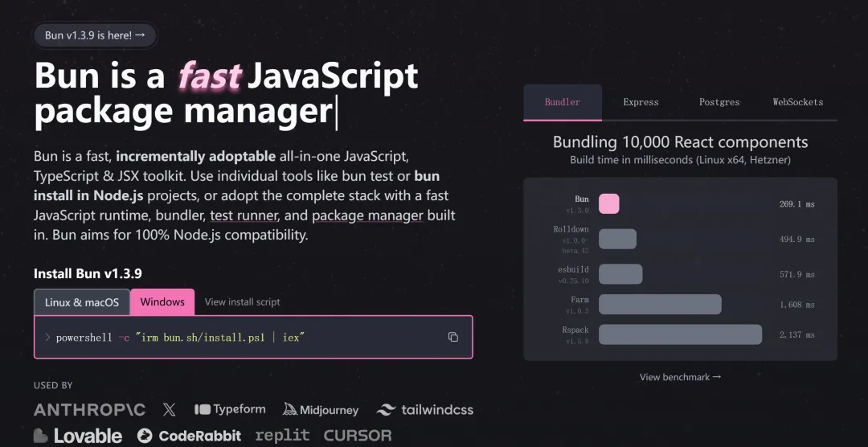Copy the PowerShell install command
This screenshot has width=868, height=447.
452,338
